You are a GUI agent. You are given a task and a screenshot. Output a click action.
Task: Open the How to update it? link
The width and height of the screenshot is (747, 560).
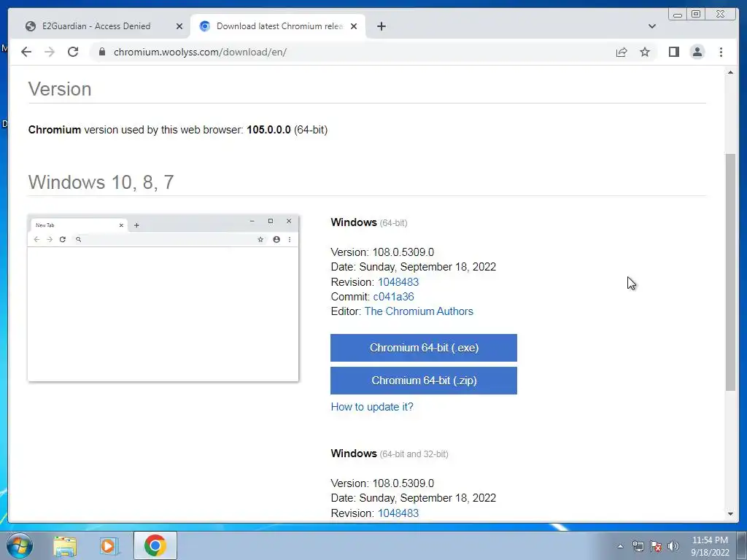tap(372, 407)
